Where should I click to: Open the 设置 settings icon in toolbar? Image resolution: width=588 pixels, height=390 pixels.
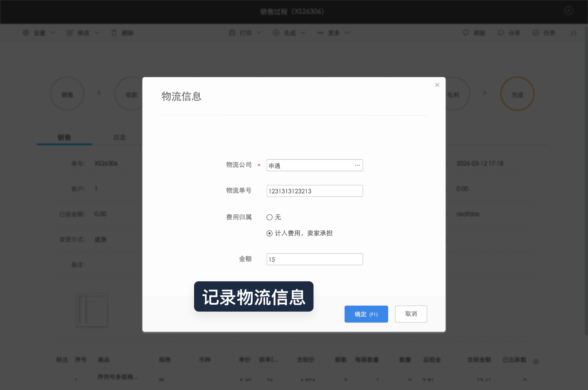(26, 33)
